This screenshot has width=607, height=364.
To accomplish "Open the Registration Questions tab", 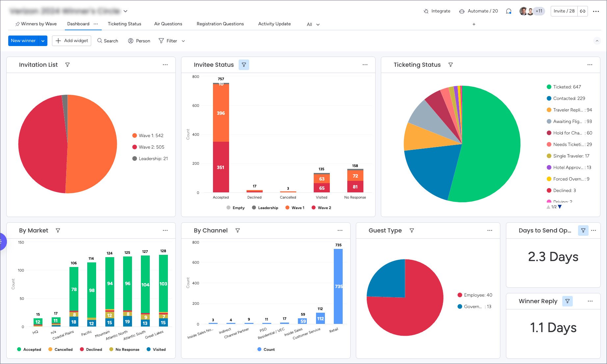I will (x=220, y=24).
